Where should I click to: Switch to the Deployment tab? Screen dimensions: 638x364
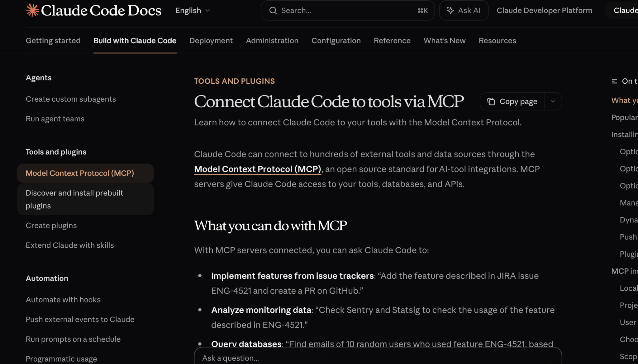coord(211,40)
